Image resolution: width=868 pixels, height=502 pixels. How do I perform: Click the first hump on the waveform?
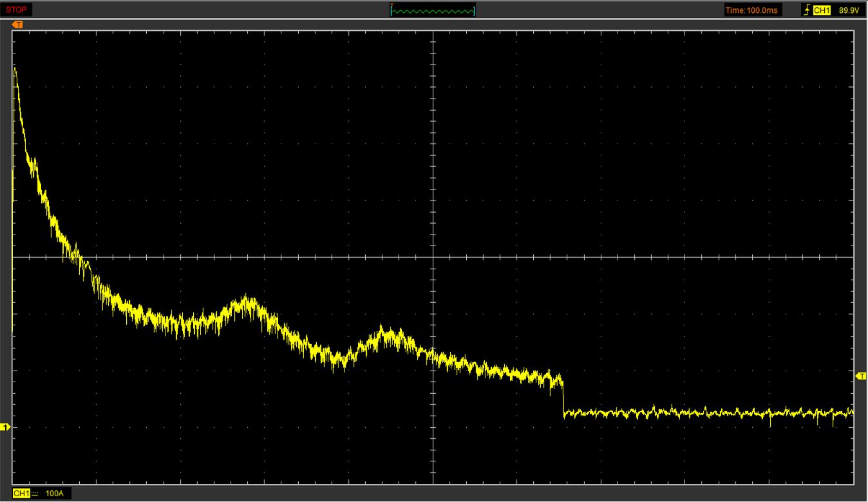[245, 302]
